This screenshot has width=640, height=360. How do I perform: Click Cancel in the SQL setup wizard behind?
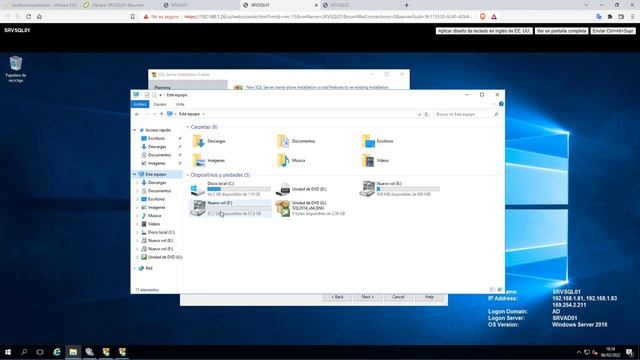[x=398, y=297]
